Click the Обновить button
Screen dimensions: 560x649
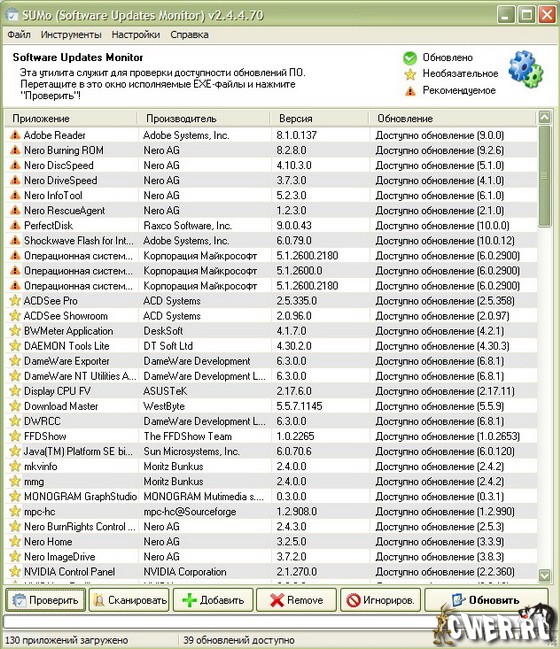pyautogui.click(x=486, y=600)
